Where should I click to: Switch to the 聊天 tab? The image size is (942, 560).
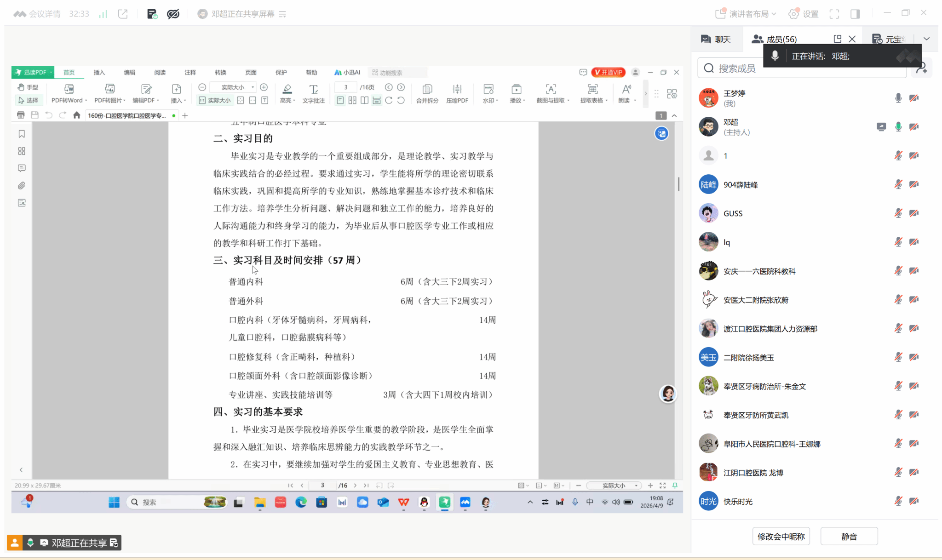(717, 39)
